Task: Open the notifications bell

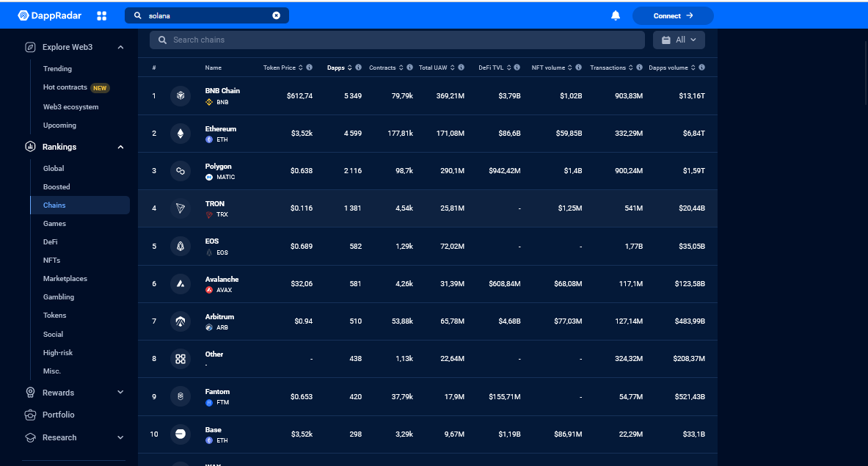Action: [x=616, y=15]
